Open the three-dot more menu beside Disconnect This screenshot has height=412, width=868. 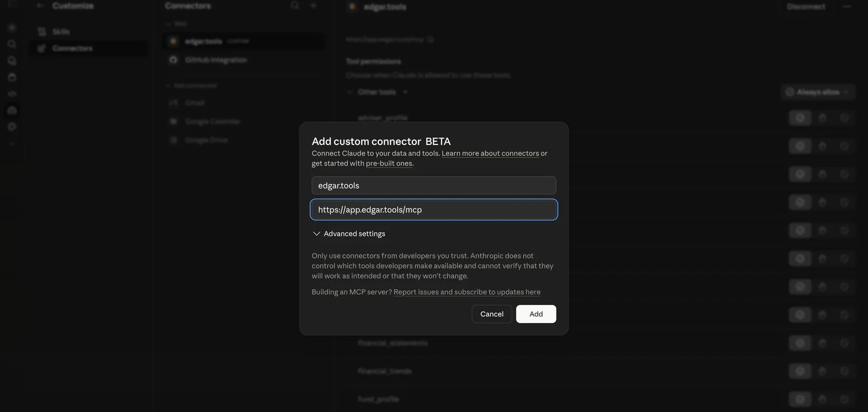click(847, 7)
